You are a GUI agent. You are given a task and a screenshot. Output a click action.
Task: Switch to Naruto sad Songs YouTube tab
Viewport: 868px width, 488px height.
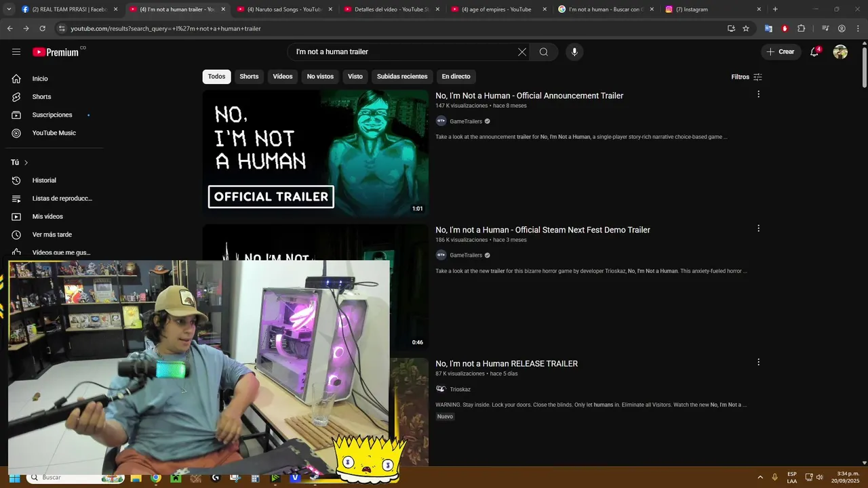283,9
